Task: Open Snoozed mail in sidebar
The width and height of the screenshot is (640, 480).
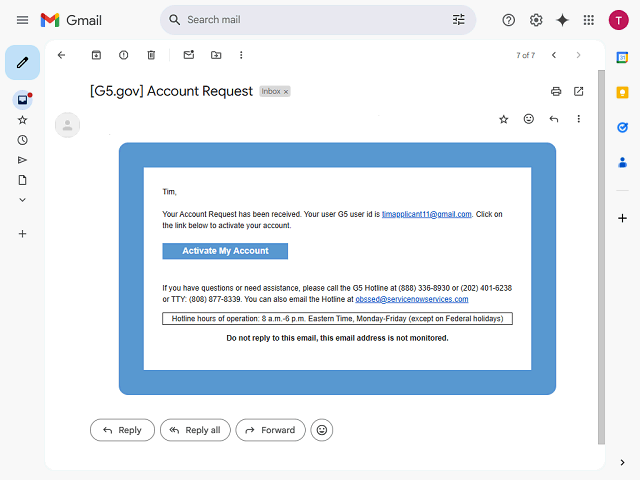Action: pyautogui.click(x=22, y=140)
